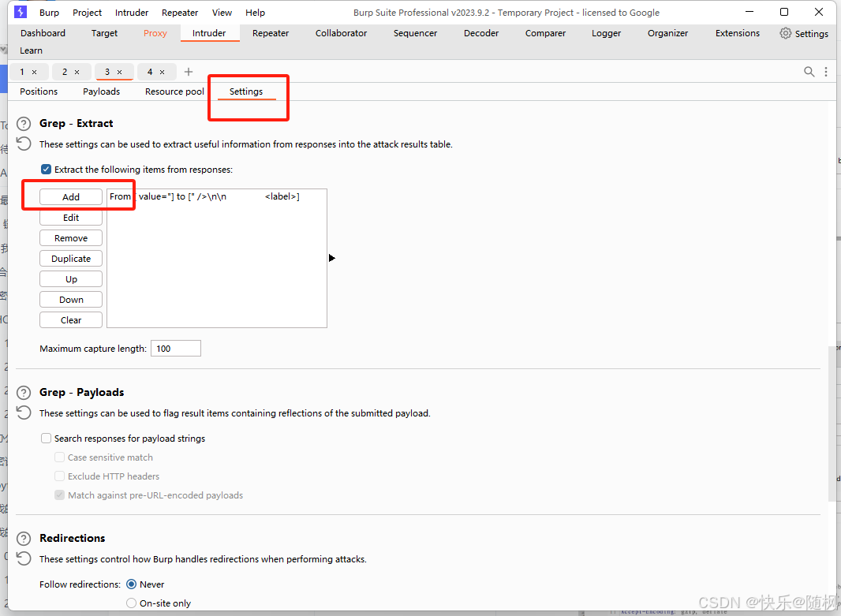Open the Help menu
The width and height of the screenshot is (841, 616).
click(256, 13)
